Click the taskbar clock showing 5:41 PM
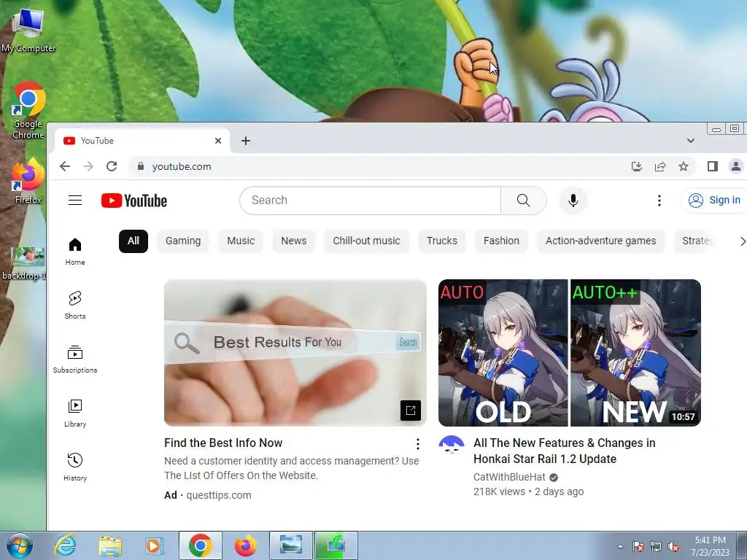This screenshot has height=560, width=747. [711, 546]
